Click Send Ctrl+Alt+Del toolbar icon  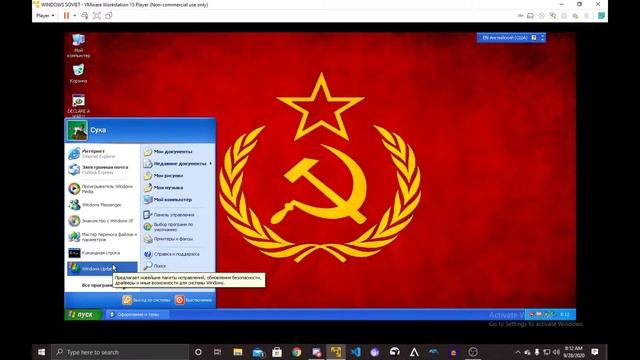coord(85,16)
